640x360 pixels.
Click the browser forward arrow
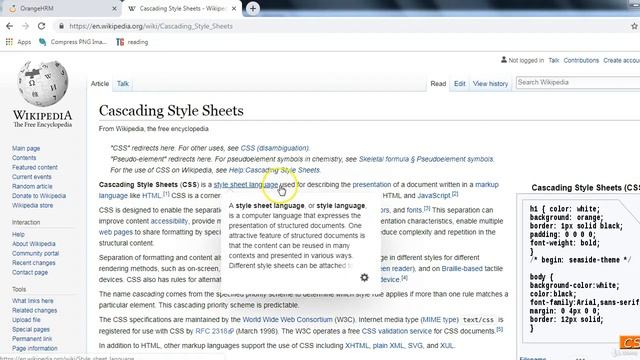(25, 26)
